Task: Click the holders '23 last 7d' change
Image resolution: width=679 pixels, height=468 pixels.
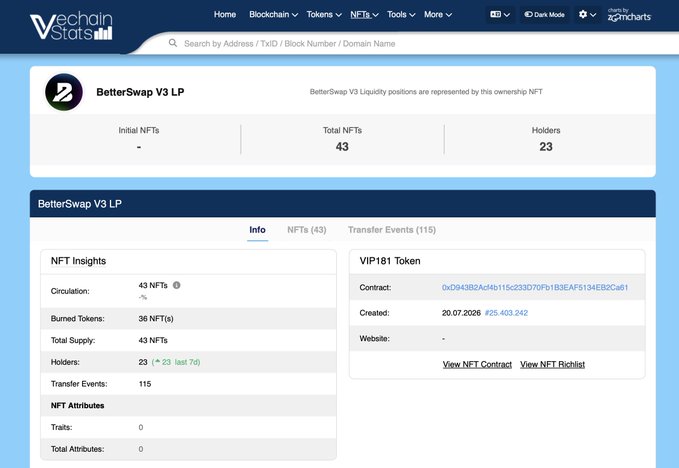Action: 176,362
